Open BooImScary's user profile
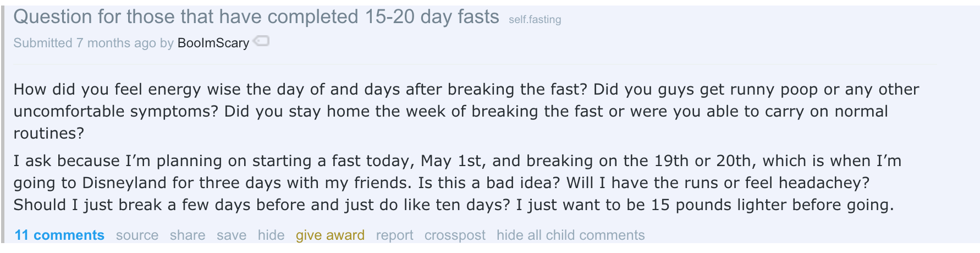Screen dimensions: 980x253 pos(213,43)
